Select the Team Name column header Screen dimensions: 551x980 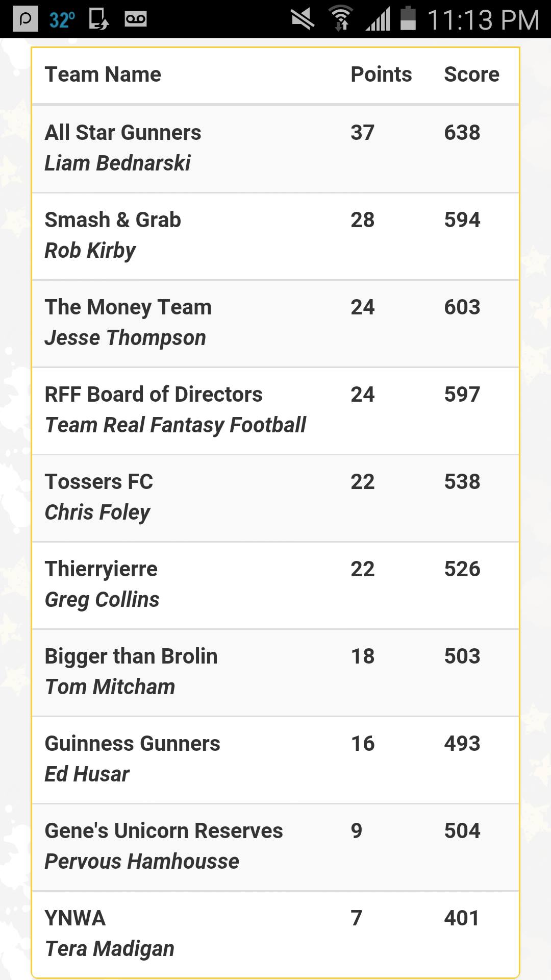click(103, 75)
